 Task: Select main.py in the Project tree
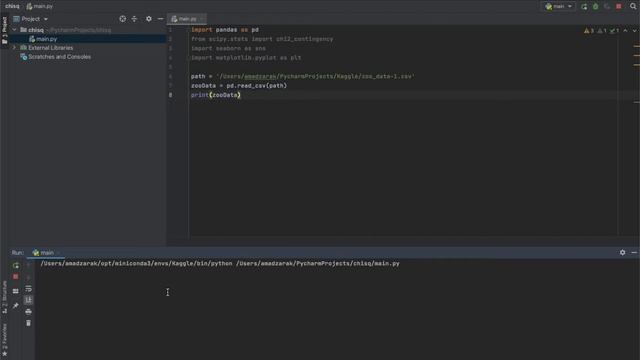pos(47,39)
